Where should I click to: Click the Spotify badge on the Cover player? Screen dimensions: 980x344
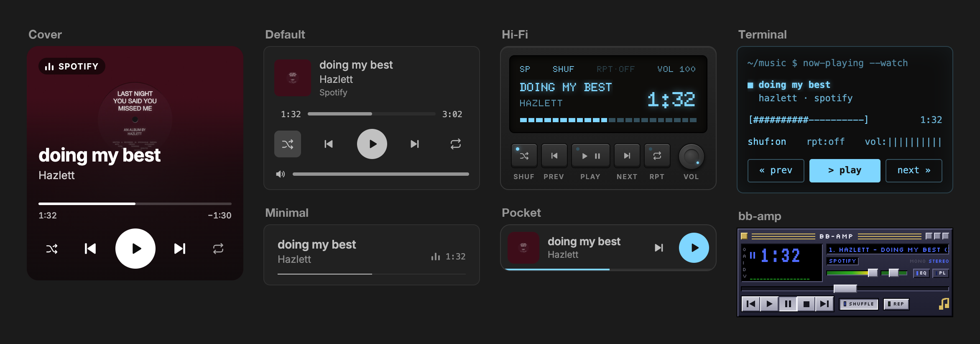[72, 67]
